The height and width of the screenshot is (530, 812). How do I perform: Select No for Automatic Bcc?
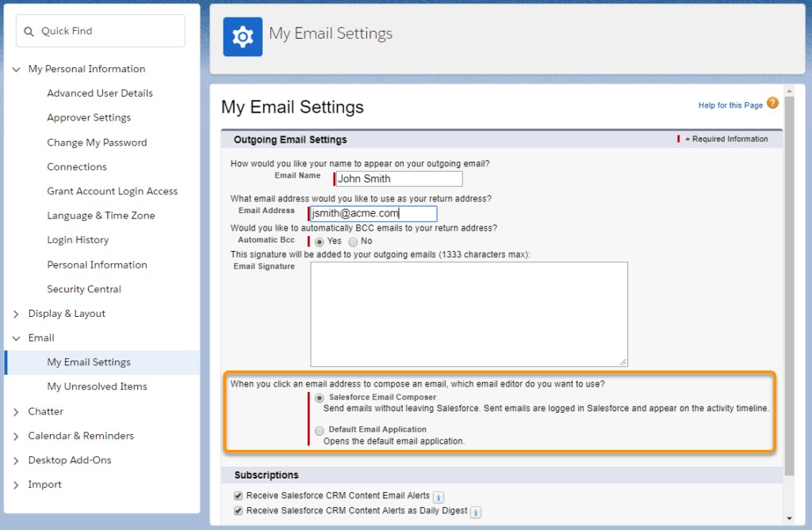coord(354,241)
